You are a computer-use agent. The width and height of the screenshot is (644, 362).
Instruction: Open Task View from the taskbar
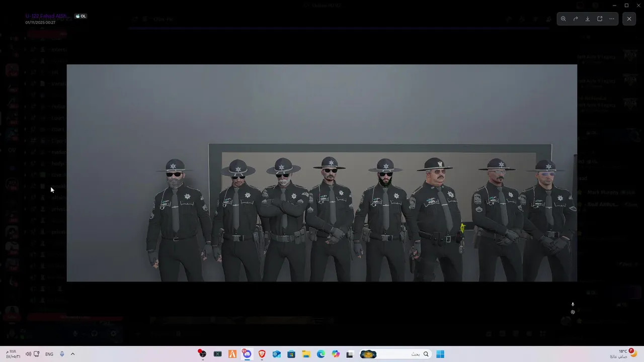350,354
